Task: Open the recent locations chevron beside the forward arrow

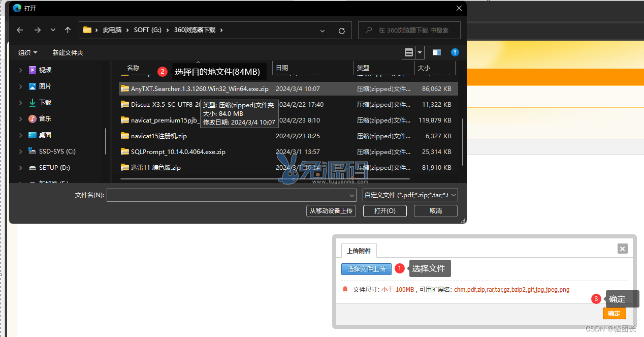Action: click(53, 30)
